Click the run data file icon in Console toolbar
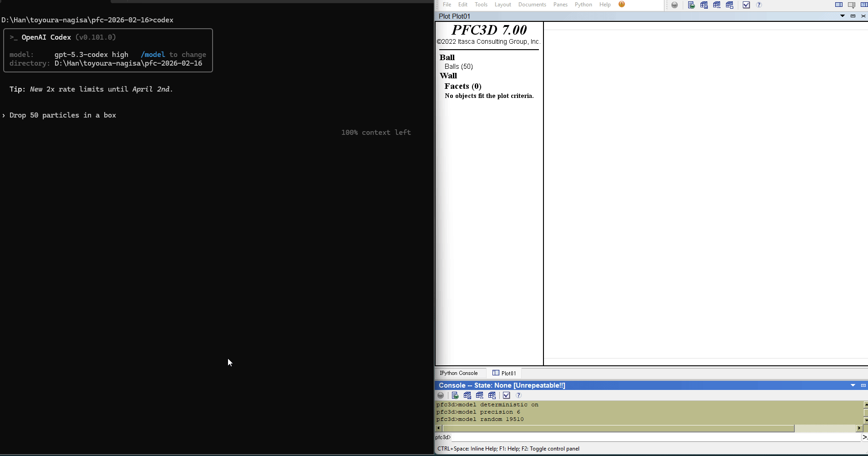Screen dimensions: 868x456 [455, 395]
